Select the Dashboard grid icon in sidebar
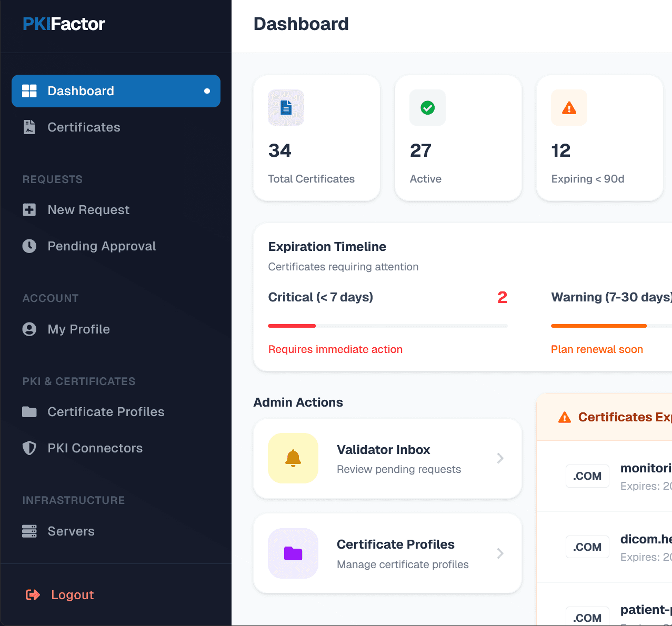 pos(29,90)
